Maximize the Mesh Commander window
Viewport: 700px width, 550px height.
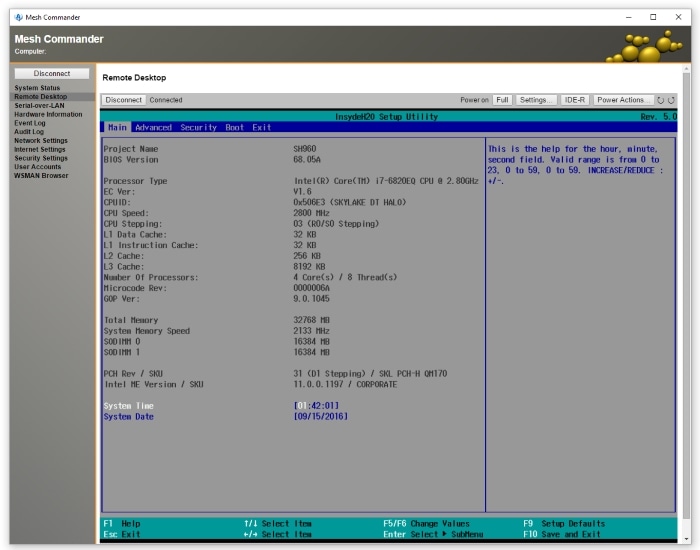[x=653, y=17]
